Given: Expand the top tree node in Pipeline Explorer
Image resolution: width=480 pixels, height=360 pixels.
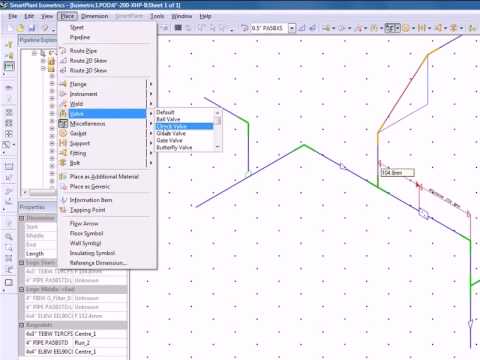Looking at the screenshot, I should tap(34, 53).
